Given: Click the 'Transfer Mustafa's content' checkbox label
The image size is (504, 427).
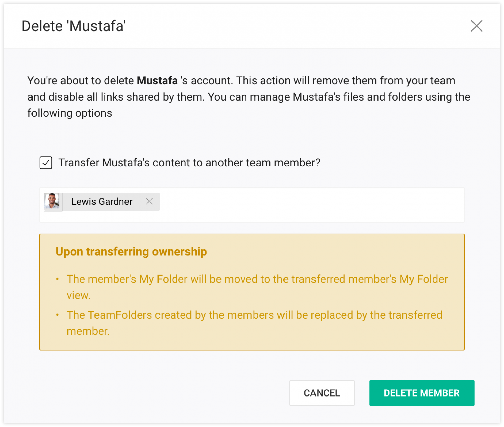Looking at the screenshot, I should point(189,163).
